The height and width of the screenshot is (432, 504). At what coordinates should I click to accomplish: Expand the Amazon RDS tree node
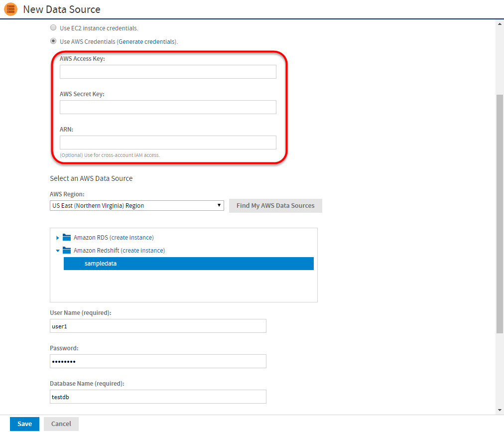tap(58, 238)
